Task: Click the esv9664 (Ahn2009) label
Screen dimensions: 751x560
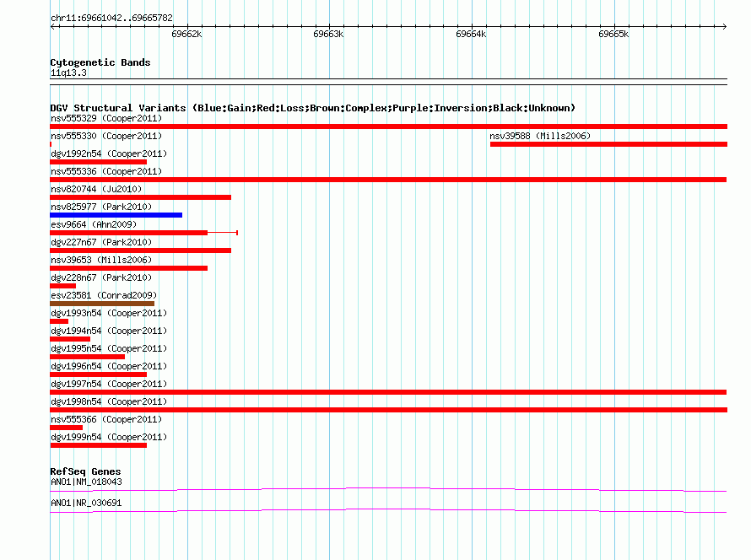Action: [x=94, y=224]
